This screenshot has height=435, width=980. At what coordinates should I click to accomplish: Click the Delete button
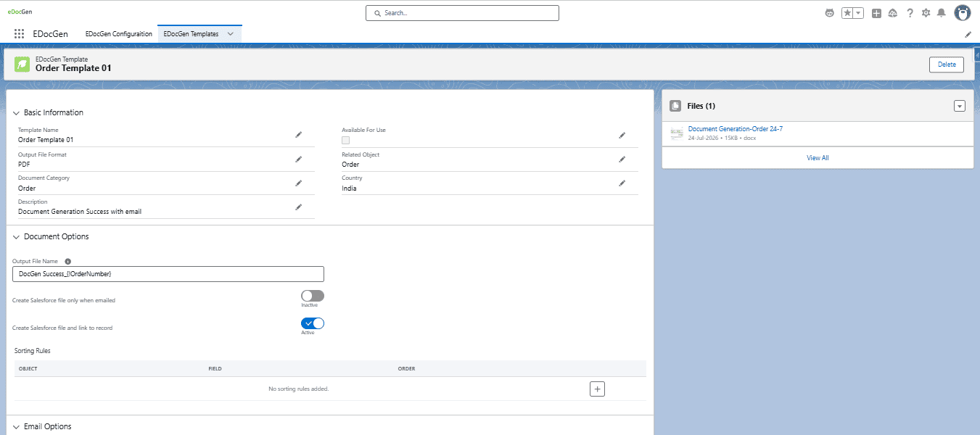947,65
